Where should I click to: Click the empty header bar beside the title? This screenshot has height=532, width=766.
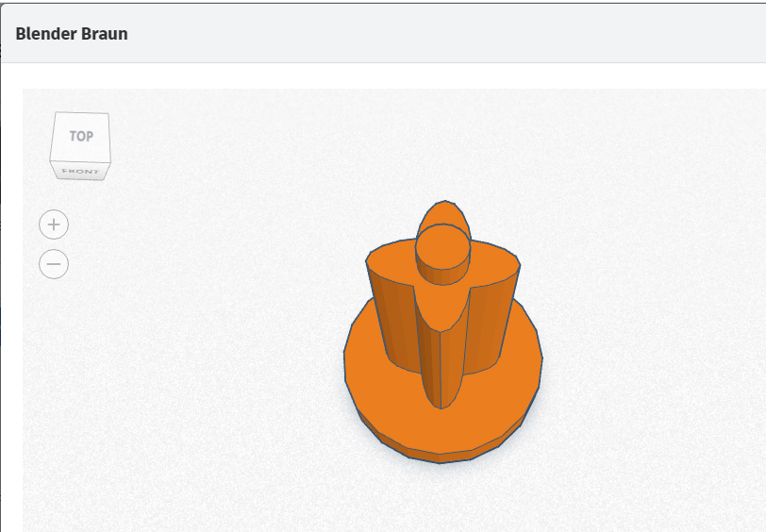440,34
